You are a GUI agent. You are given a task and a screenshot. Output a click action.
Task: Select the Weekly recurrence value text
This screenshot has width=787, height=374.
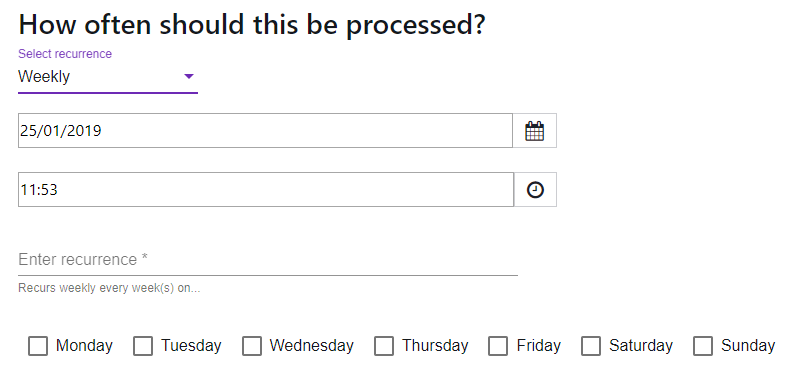44,77
